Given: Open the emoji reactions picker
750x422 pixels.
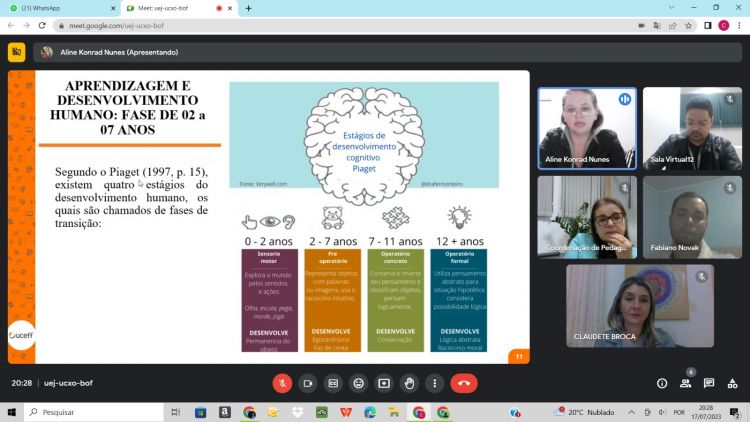Looking at the screenshot, I should tap(358, 383).
